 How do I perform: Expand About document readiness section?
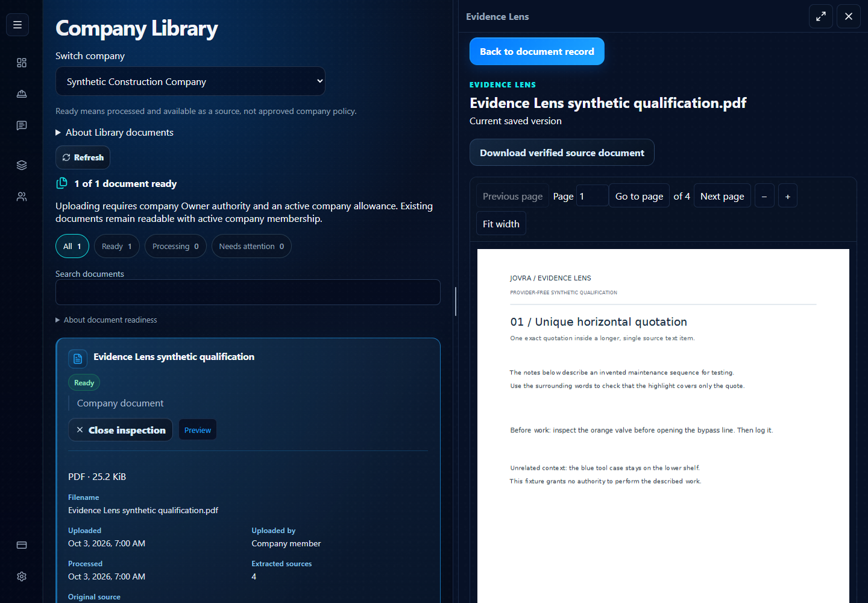click(x=106, y=320)
